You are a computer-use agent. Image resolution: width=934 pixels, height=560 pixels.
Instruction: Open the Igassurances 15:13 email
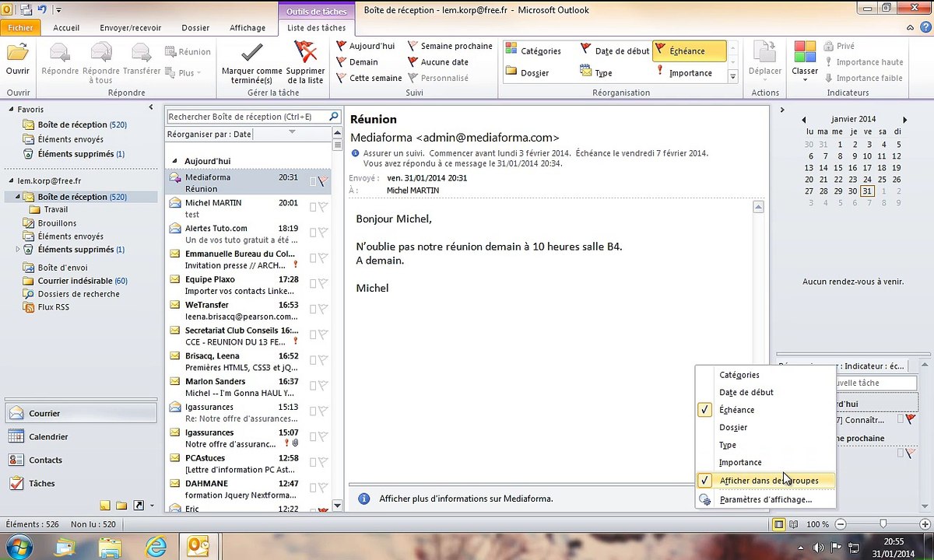249,413
